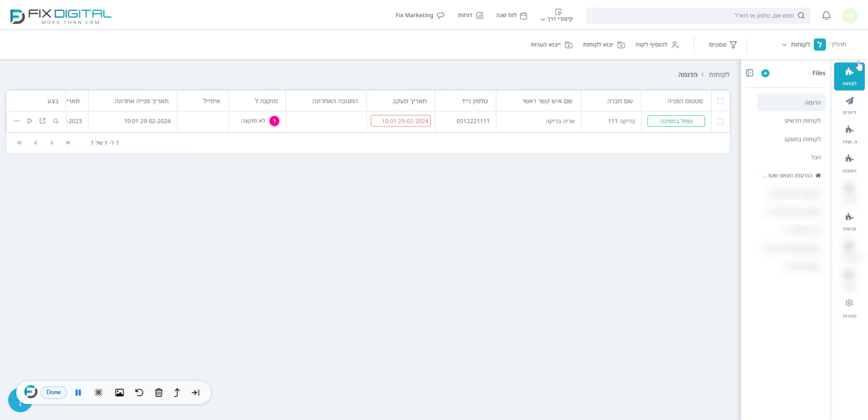Open the Fix Marketing link
Screen dimensions: 868x420
coord(420,15)
